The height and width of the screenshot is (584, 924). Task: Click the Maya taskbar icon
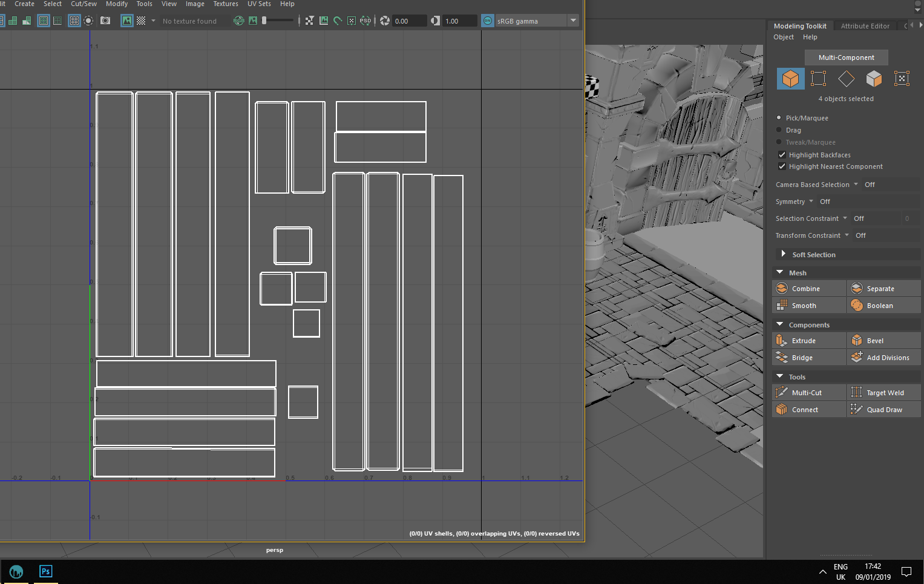(x=16, y=571)
